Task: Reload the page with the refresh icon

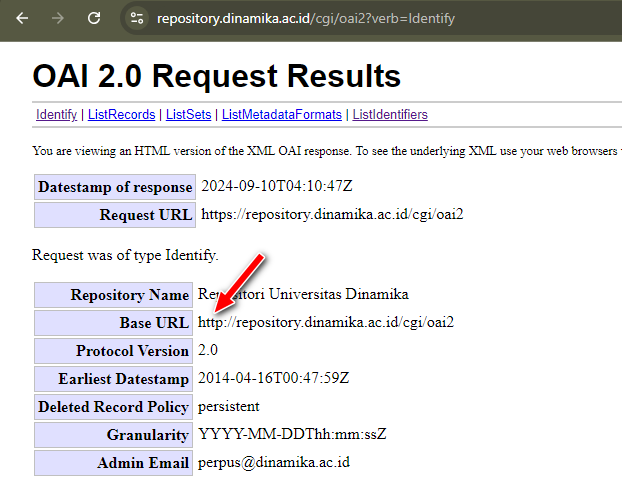Action: click(94, 18)
